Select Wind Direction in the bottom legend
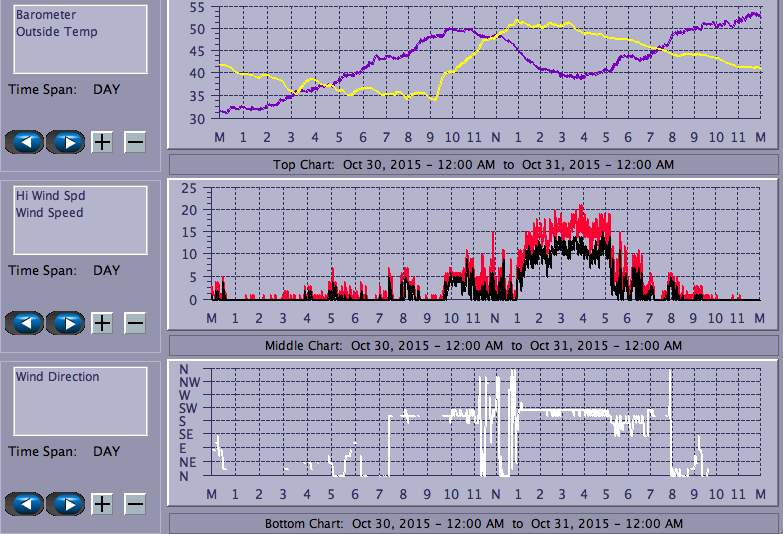Image resolution: width=783 pixels, height=534 pixels. (x=57, y=377)
